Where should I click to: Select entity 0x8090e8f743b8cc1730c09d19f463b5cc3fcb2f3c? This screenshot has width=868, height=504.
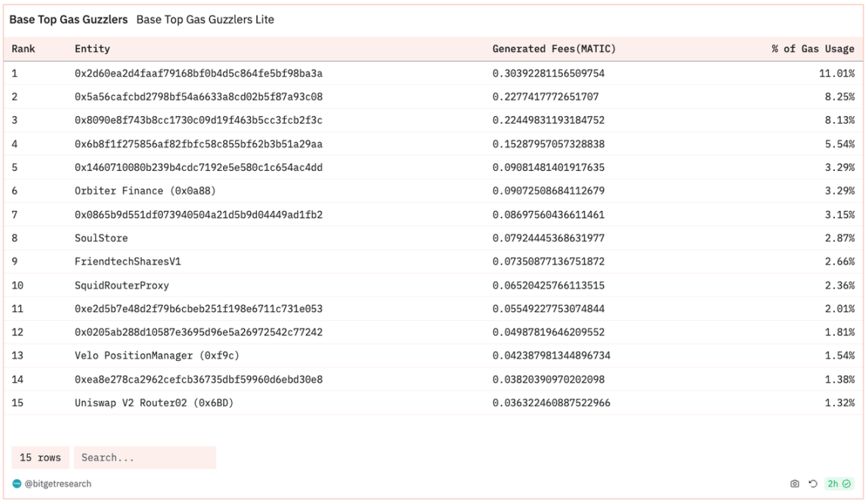click(x=199, y=120)
